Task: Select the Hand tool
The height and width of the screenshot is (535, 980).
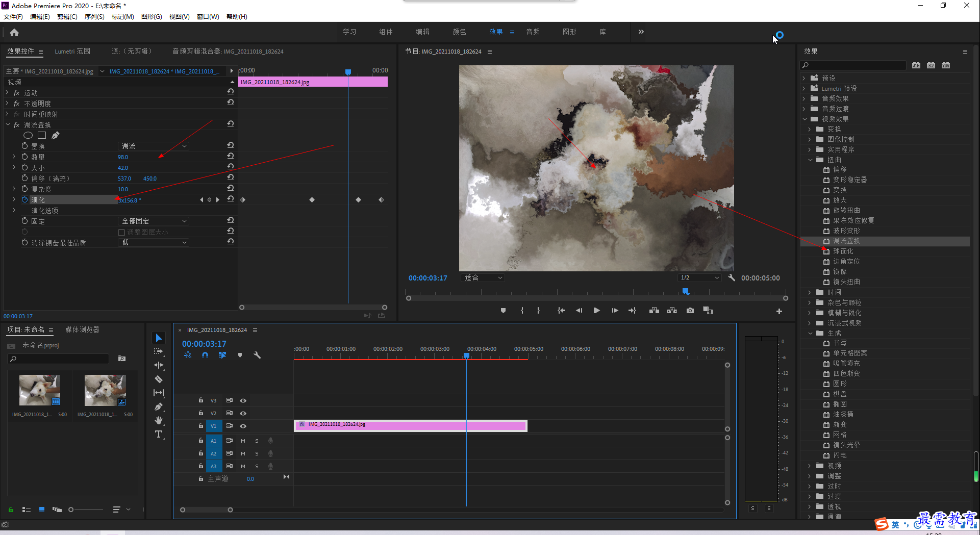Action: [x=159, y=420]
